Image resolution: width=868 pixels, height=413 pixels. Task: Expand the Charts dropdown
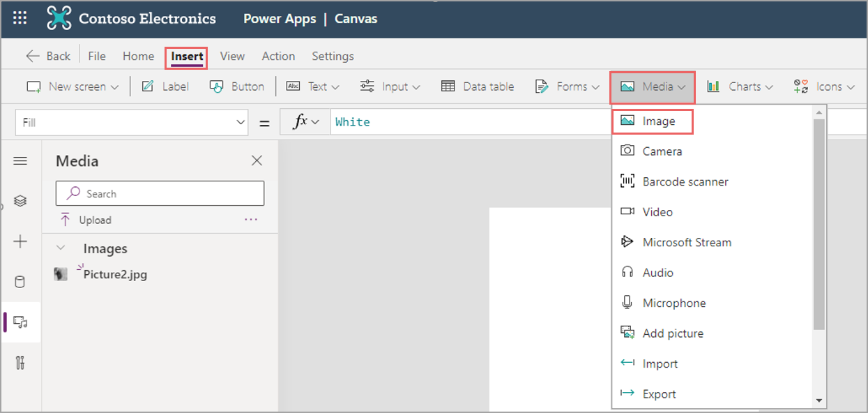point(740,87)
